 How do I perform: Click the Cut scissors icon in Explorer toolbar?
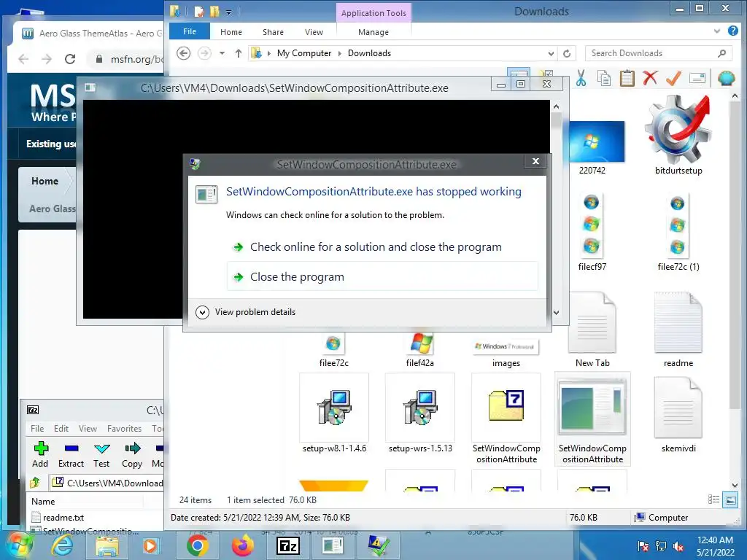581,78
